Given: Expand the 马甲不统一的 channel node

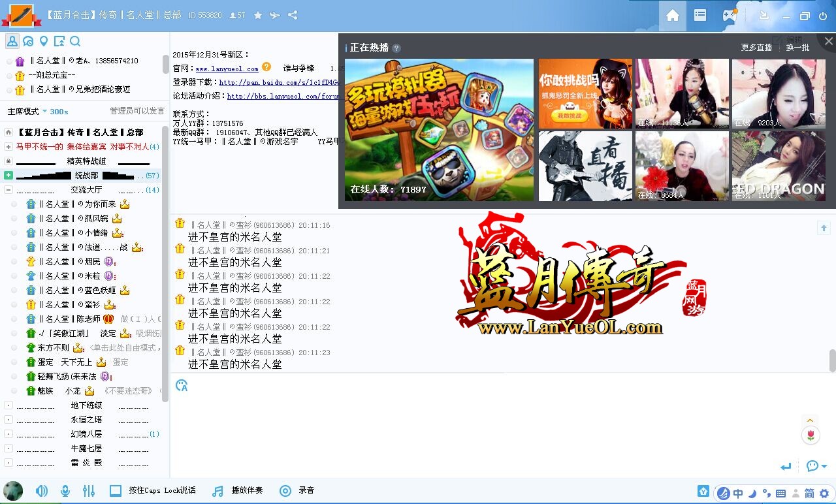Looking at the screenshot, I should pyautogui.click(x=8, y=147).
